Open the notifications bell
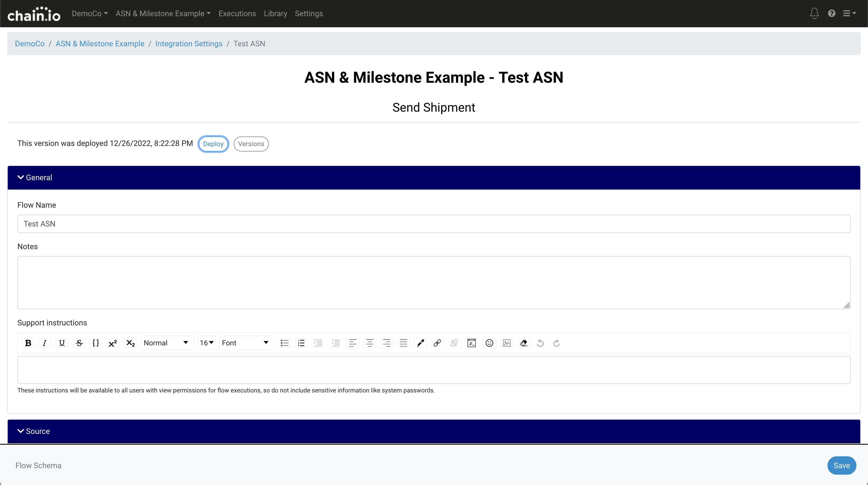Image resolution: width=868 pixels, height=486 pixels. [x=814, y=14]
